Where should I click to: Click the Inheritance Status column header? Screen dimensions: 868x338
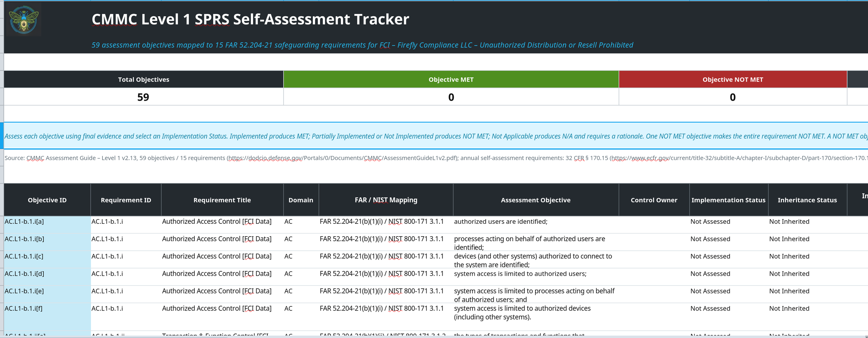pos(807,200)
